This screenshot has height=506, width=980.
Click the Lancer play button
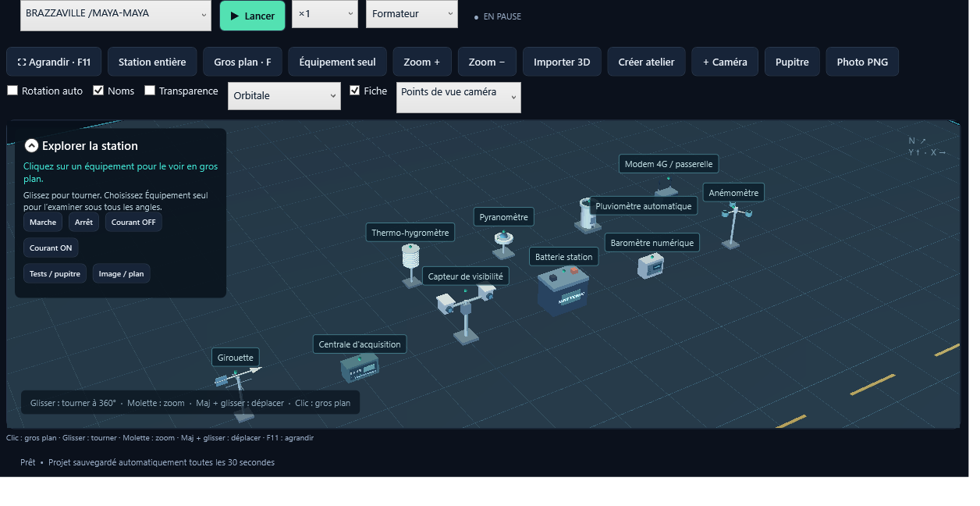point(253,16)
